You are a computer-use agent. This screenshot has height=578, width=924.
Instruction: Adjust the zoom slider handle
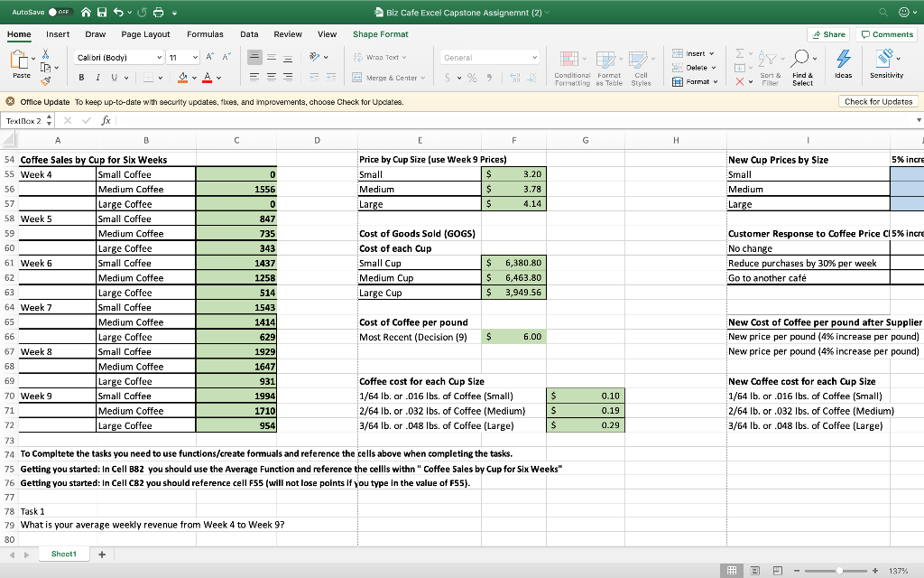838,571
